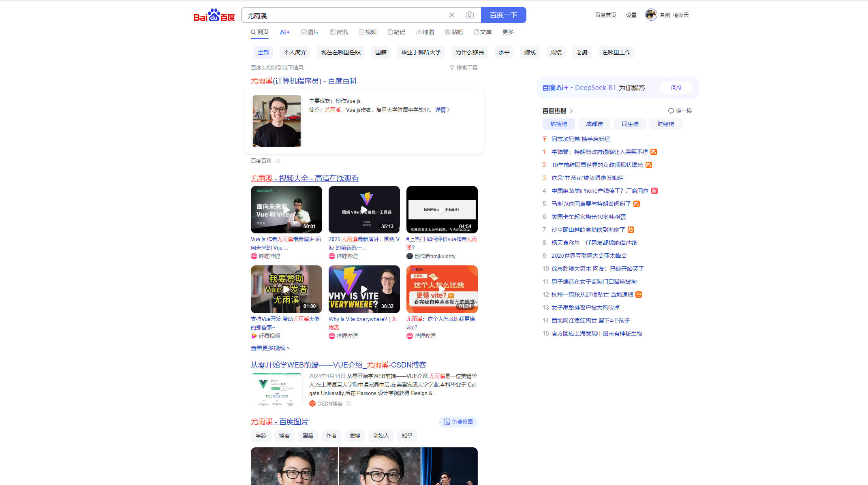Switch to the 视频 tab
The width and height of the screenshot is (868, 485).
(x=368, y=32)
